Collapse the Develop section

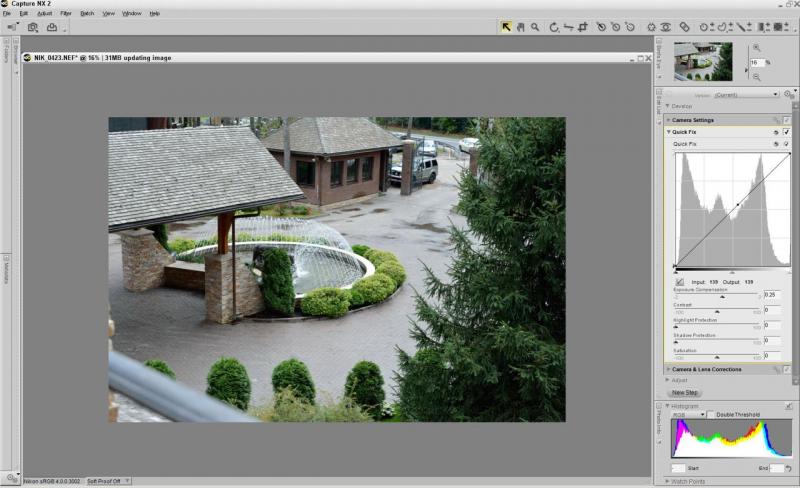(x=667, y=106)
